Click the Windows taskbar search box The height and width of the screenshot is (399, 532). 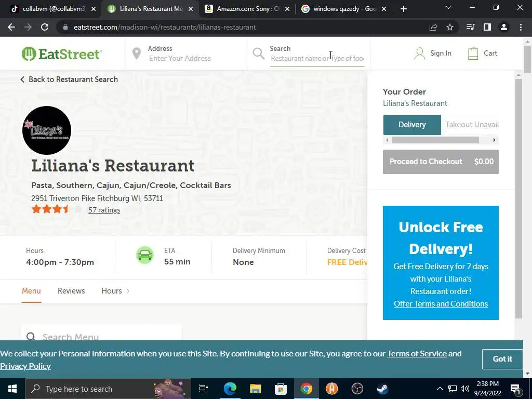pyautogui.click(x=108, y=389)
